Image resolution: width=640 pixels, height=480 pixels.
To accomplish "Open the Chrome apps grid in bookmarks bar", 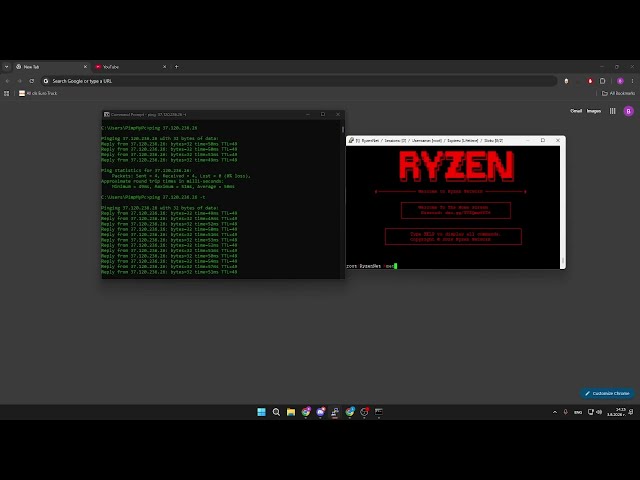I will click(x=7, y=93).
